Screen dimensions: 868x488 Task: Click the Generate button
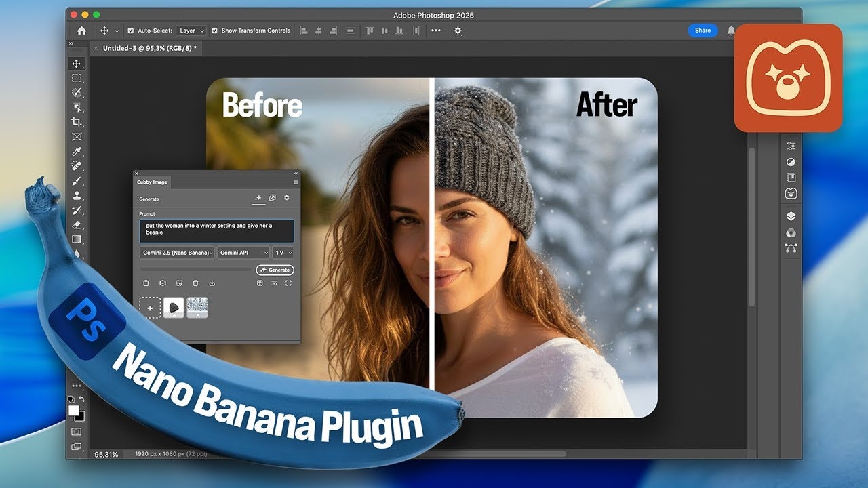(x=275, y=270)
